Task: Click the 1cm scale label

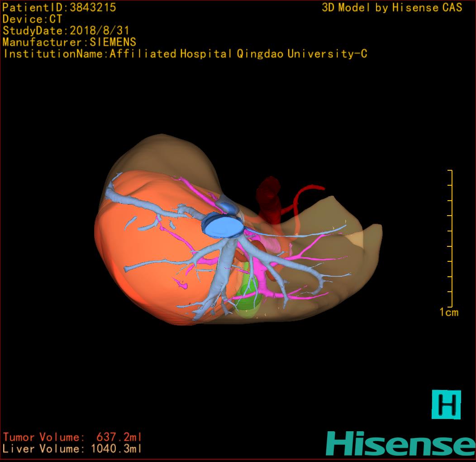Action: (449, 312)
